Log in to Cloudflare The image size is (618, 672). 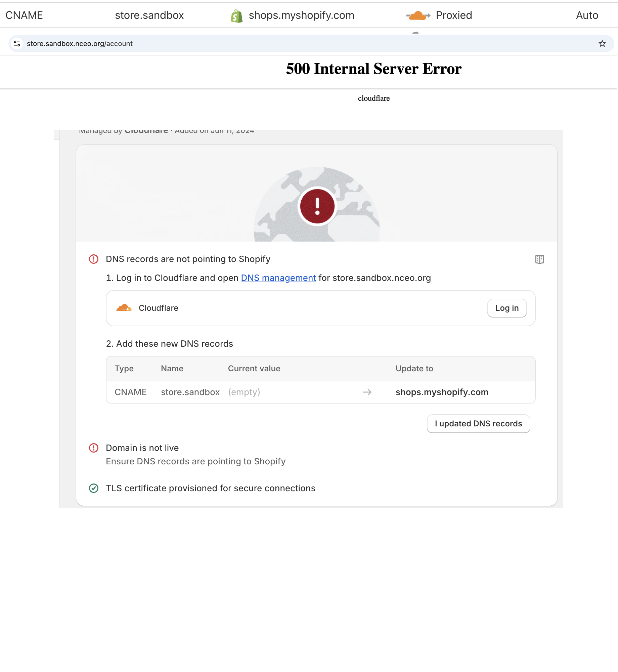507,308
